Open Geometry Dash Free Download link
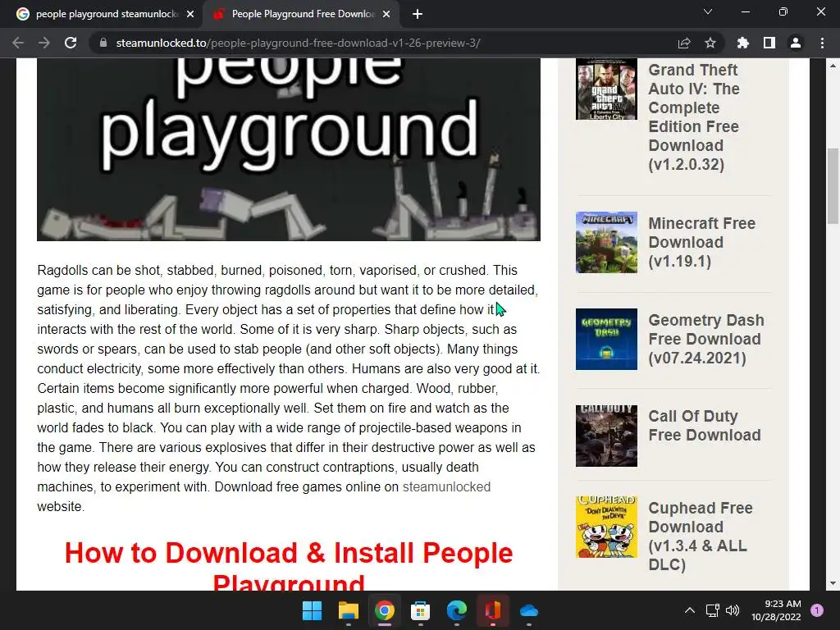This screenshot has width=840, height=630. (706, 339)
